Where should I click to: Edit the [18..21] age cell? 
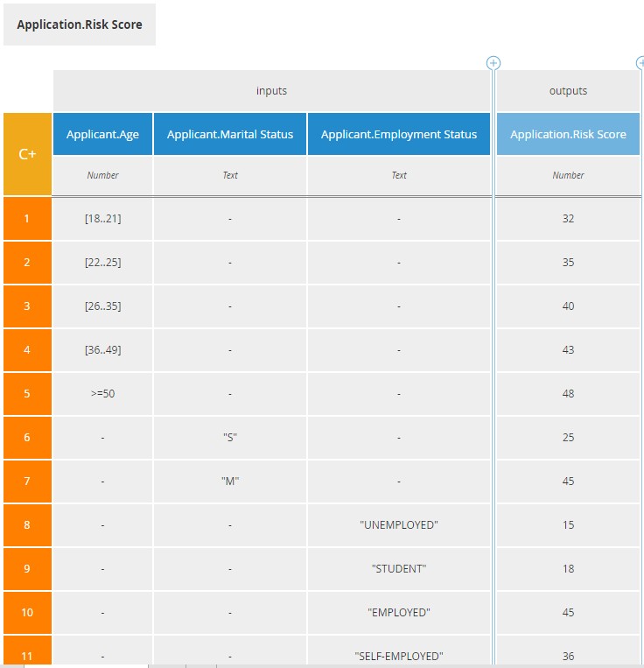click(102, 219)
